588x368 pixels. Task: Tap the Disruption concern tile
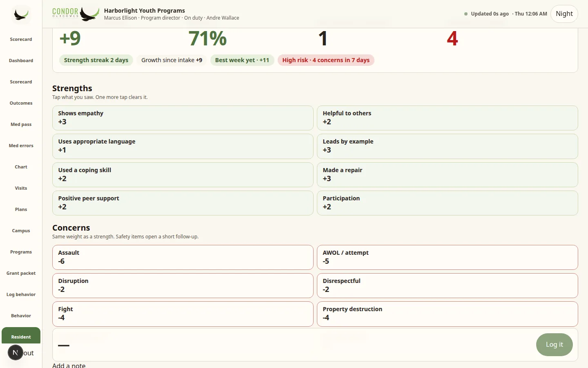coord(183,285)
